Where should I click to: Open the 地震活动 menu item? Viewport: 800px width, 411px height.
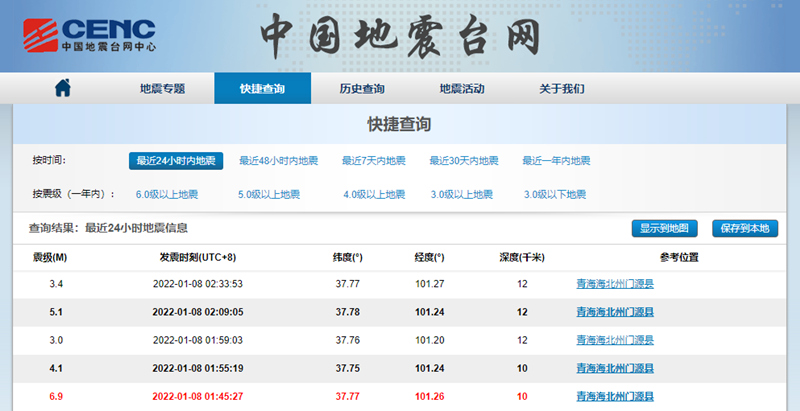pos(462,88)
